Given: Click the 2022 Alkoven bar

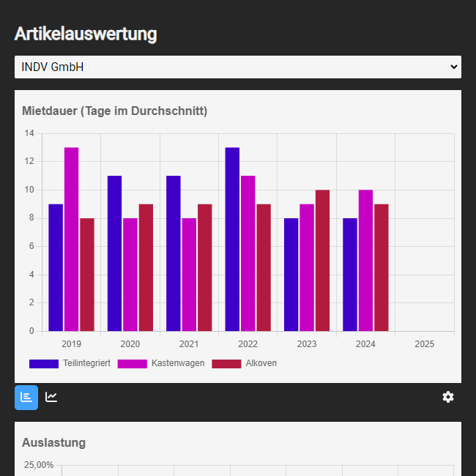Looking at the screenshot, I should 264,268.
